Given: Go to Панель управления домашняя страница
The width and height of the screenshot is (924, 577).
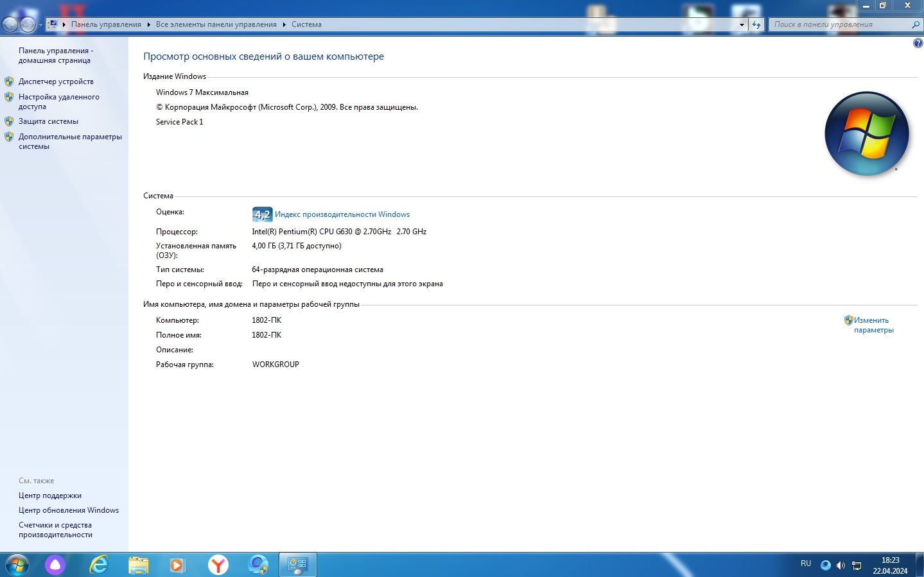Looking at the screenshot, I should coord(56,55).
